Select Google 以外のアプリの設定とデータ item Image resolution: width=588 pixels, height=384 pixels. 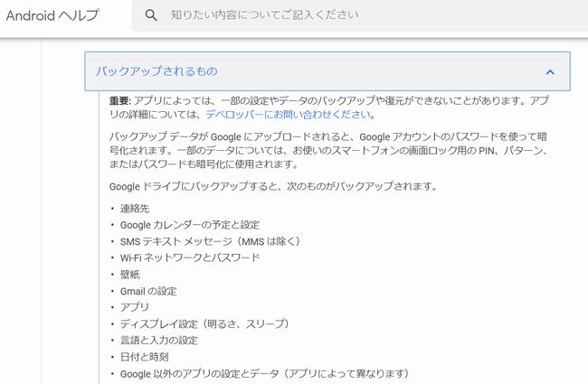tap(265, 373)
